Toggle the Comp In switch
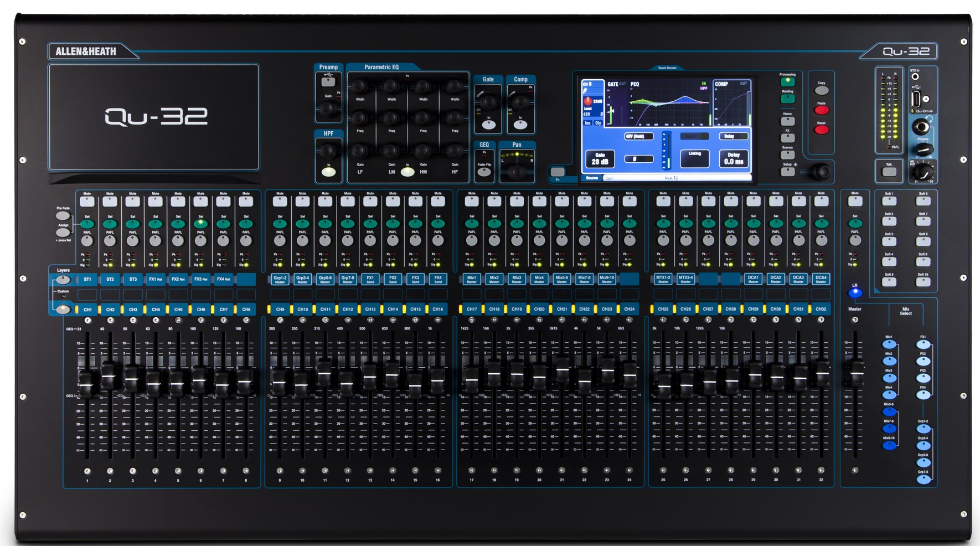The width and height of the screenshot is (980, 546). (x=520, y=125)
